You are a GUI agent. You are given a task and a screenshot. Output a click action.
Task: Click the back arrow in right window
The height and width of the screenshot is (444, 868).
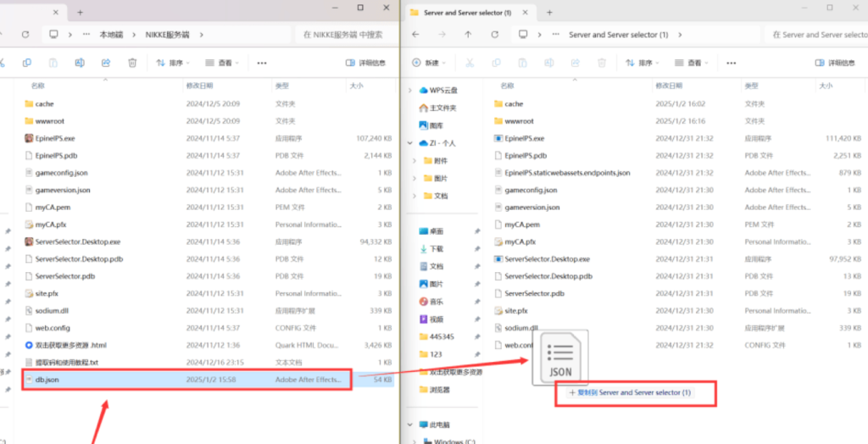415,35
